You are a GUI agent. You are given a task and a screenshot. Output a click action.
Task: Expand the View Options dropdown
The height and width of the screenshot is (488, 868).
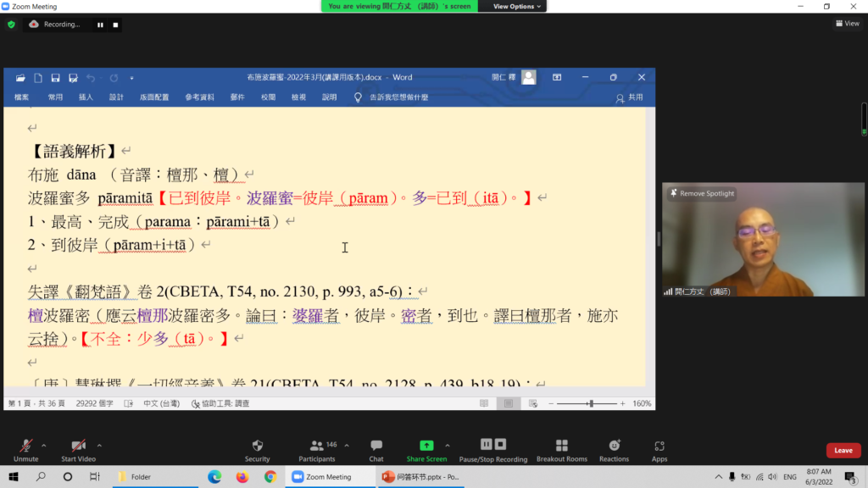(x=515, y=6)
